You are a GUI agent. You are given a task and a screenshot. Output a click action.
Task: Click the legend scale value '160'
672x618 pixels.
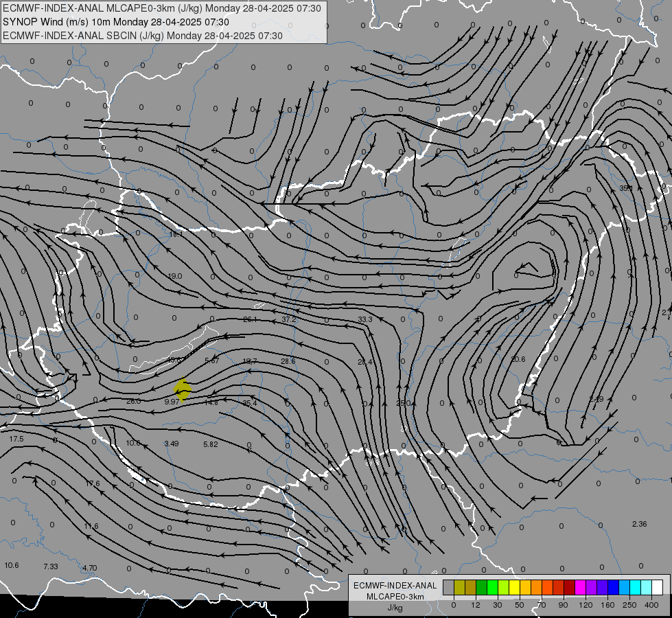pyautogui.click(x=607, y=605)
